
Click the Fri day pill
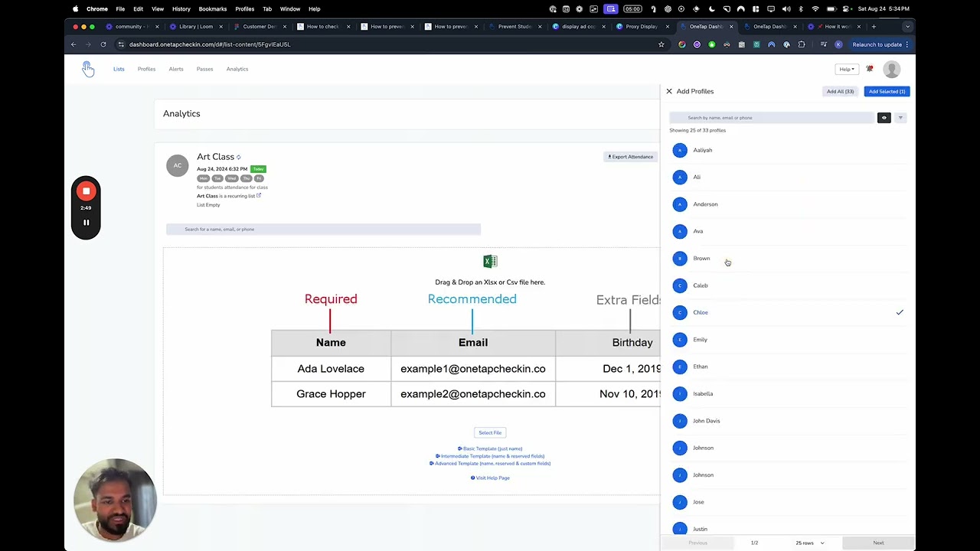pos(259,178)
